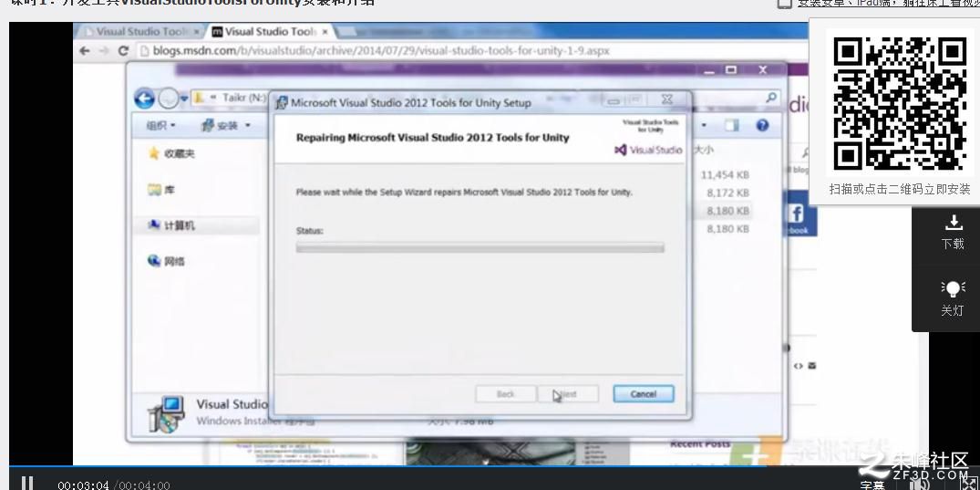Toggle the Explorer preview pane icon
This screenshot has width=980, height=490.
[x=731, y=125]
